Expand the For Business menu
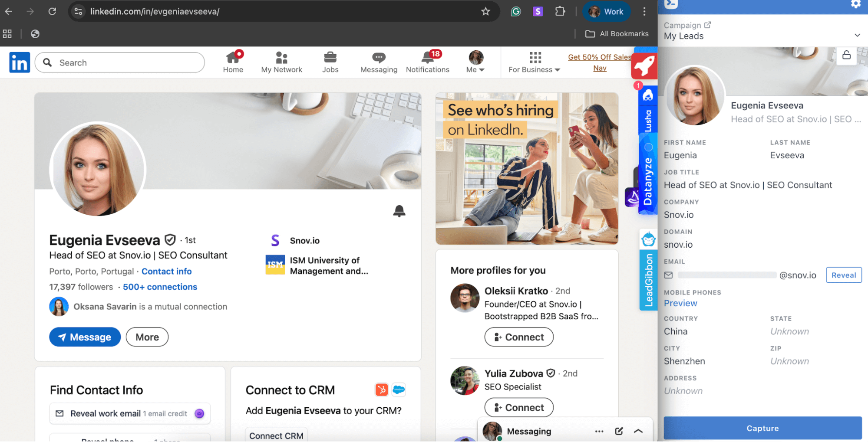 pyautogui.click(x=535, y=62)
